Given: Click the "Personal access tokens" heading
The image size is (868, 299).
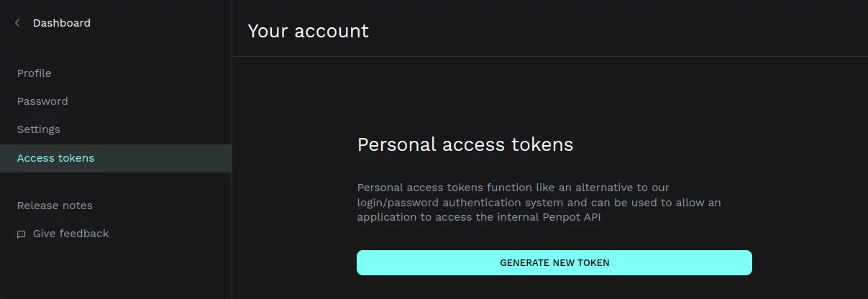Looking at the screenshot, I should click(x=465, y=144).
